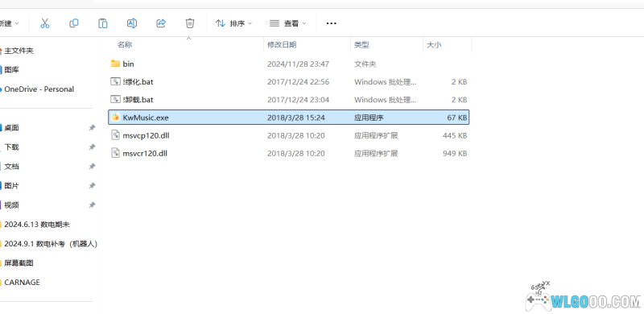This screenshot has width=644, height=314.
Task: Sort by the 大小 column header
Action: tap(434, 45)
